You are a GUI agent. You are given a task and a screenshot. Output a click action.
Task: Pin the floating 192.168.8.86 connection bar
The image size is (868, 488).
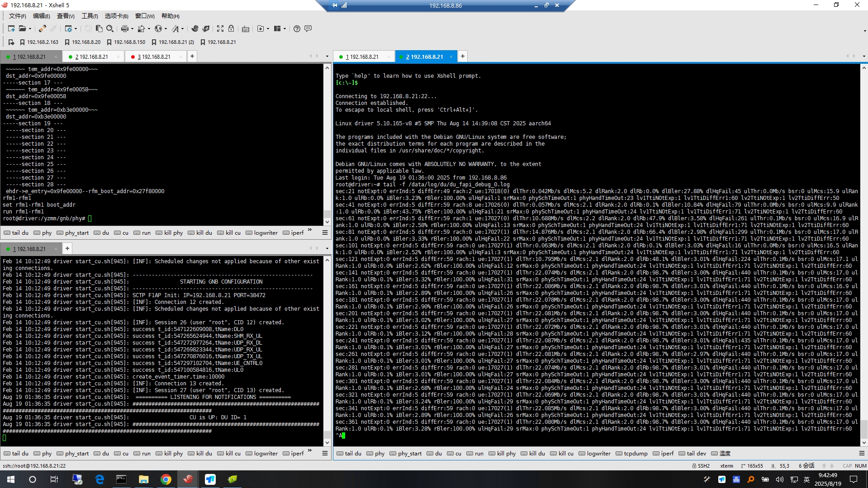pyautogui.click(x=335, y=5)
